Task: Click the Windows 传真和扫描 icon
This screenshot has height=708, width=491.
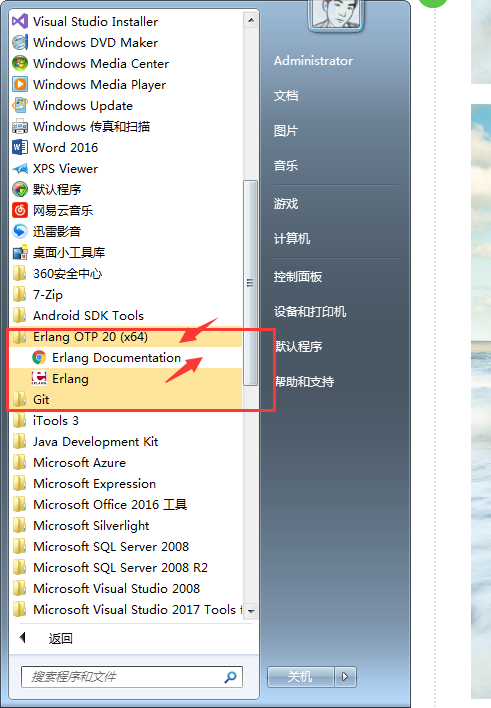Action: coord(20,126)
